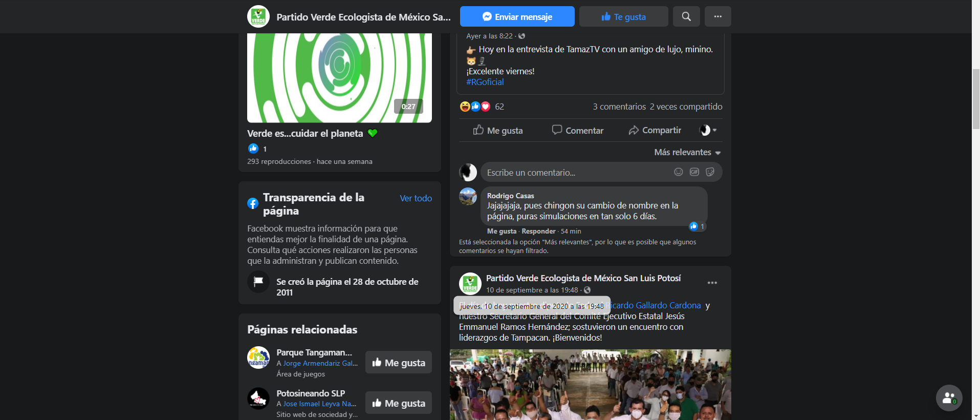Image resolution: width=980 pixels, height=420 pixels.
Task: Click the browser vertical scrollbar thumb
Action: [x=975, y=98]
